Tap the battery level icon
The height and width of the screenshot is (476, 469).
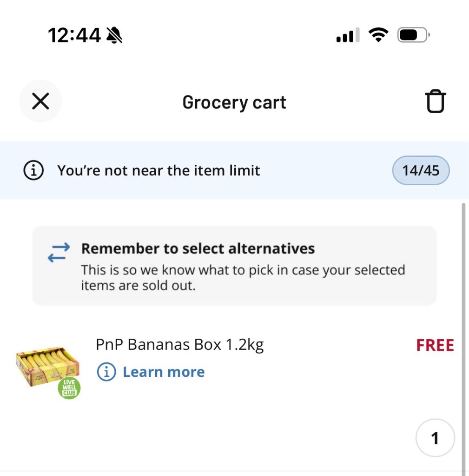click(x=413, y=35)
